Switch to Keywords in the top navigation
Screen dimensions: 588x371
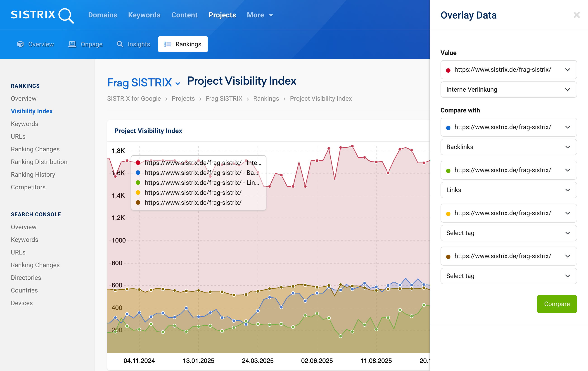144,15
